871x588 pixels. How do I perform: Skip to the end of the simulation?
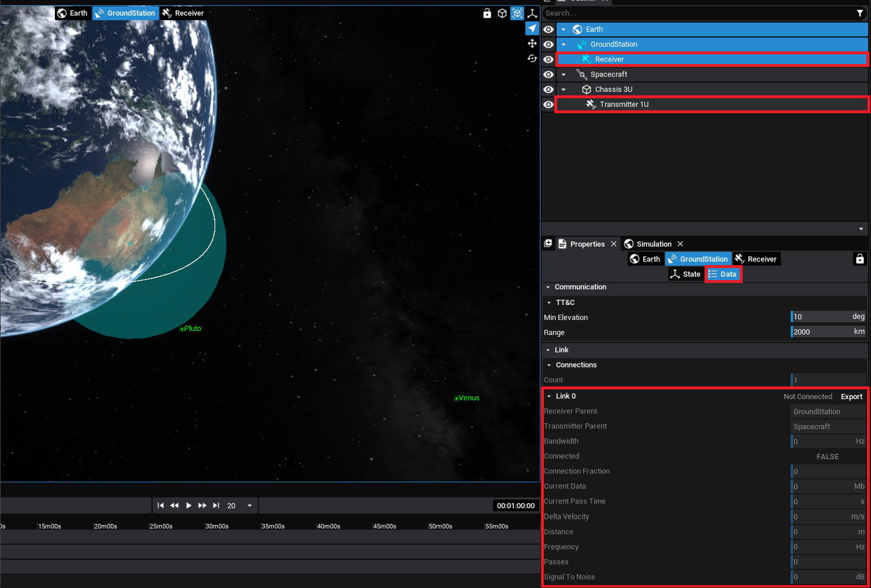(x=216, y=505)
